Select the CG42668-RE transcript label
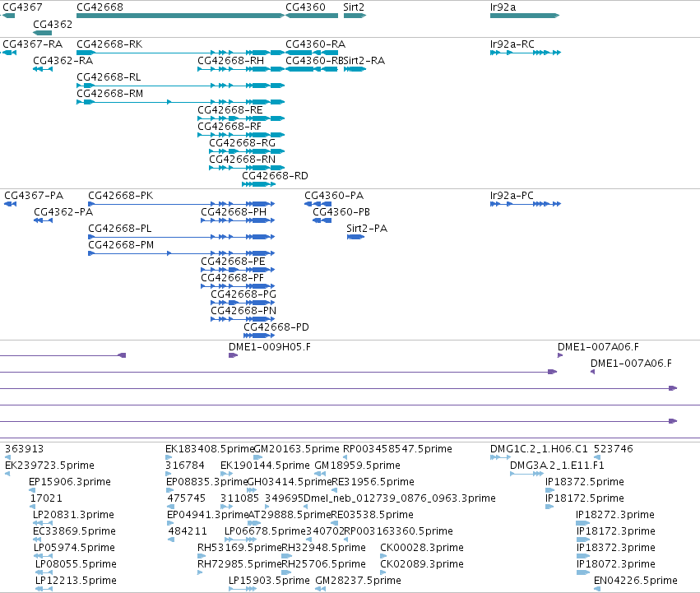 point(230,110)
